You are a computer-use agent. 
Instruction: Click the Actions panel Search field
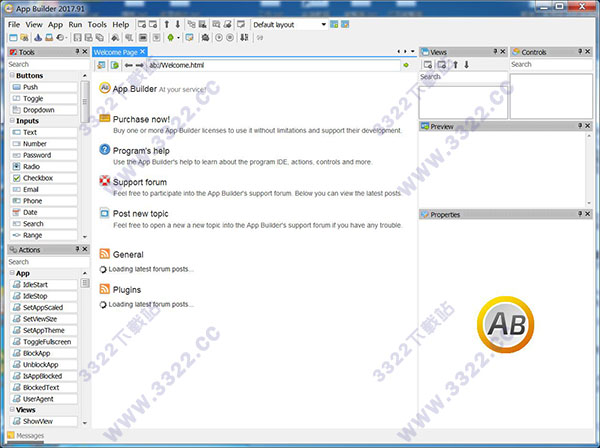point(48,262)
